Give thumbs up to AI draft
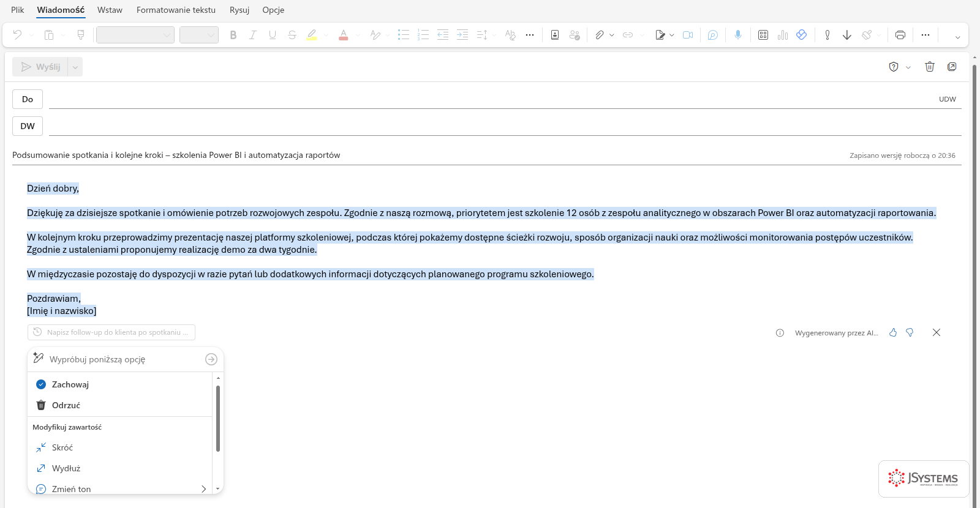 click(x=893, y=332)
